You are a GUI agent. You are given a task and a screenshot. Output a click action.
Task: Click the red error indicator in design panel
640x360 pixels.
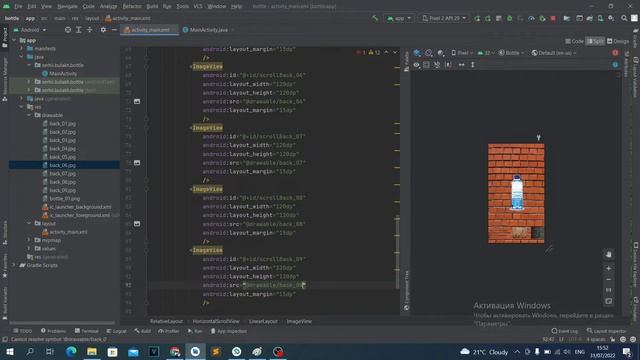615,53
